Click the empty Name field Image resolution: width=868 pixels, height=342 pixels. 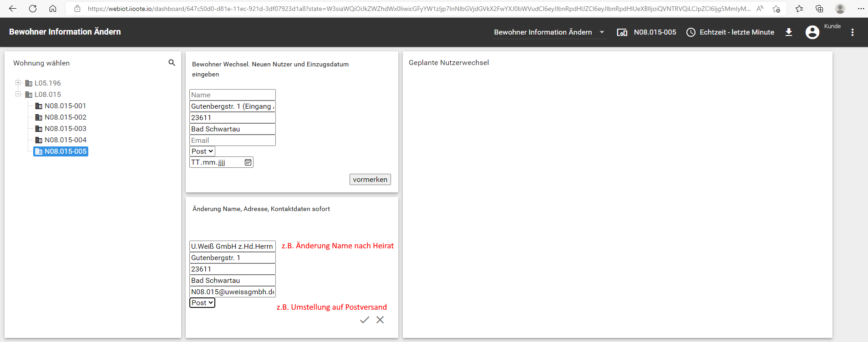tap(233, 95)
